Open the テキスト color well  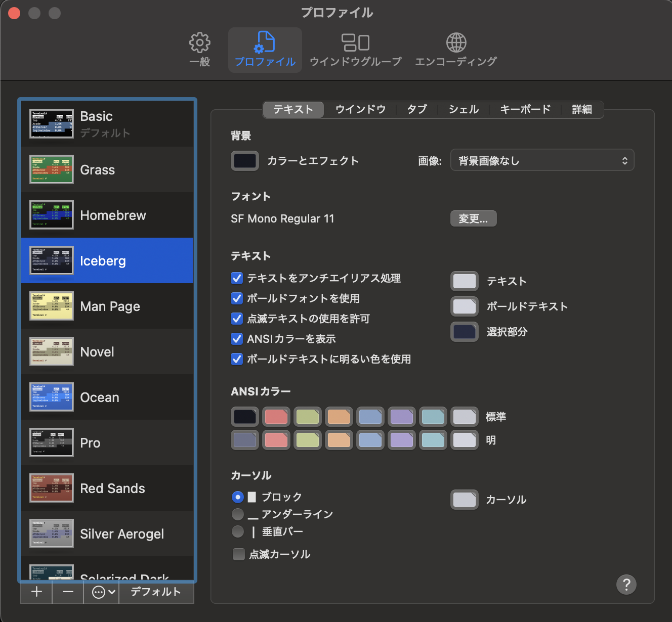point(465,281)
